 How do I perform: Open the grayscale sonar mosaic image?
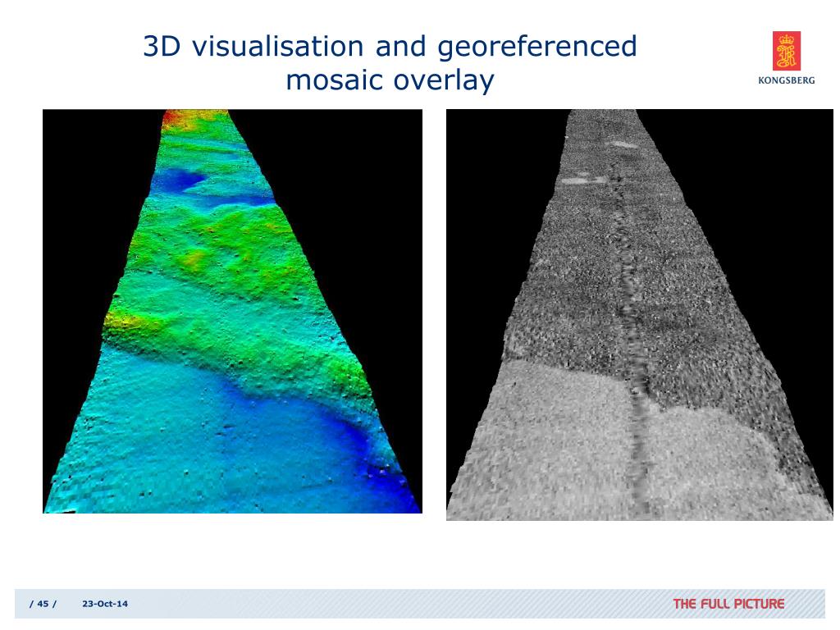point(640,315)
